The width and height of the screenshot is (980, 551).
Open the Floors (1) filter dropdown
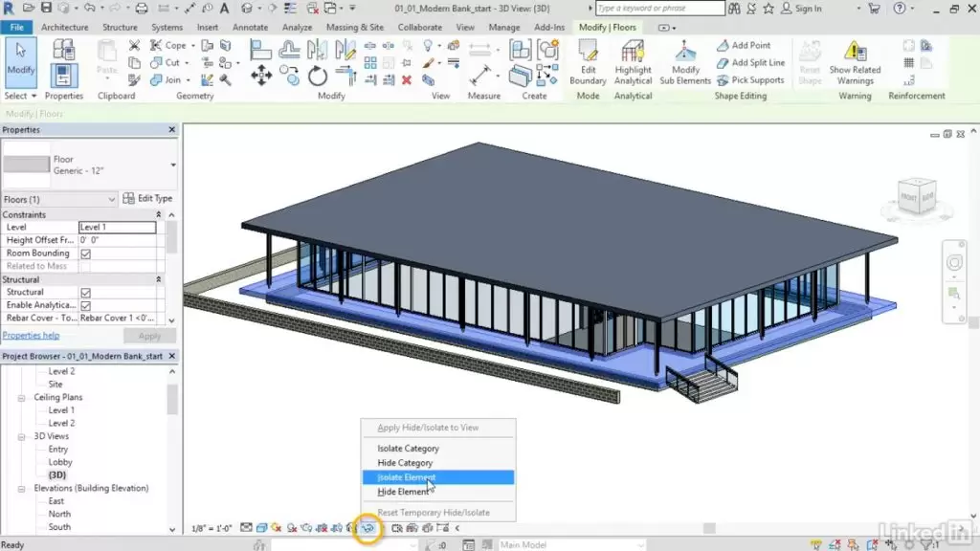tap(111, 199)
